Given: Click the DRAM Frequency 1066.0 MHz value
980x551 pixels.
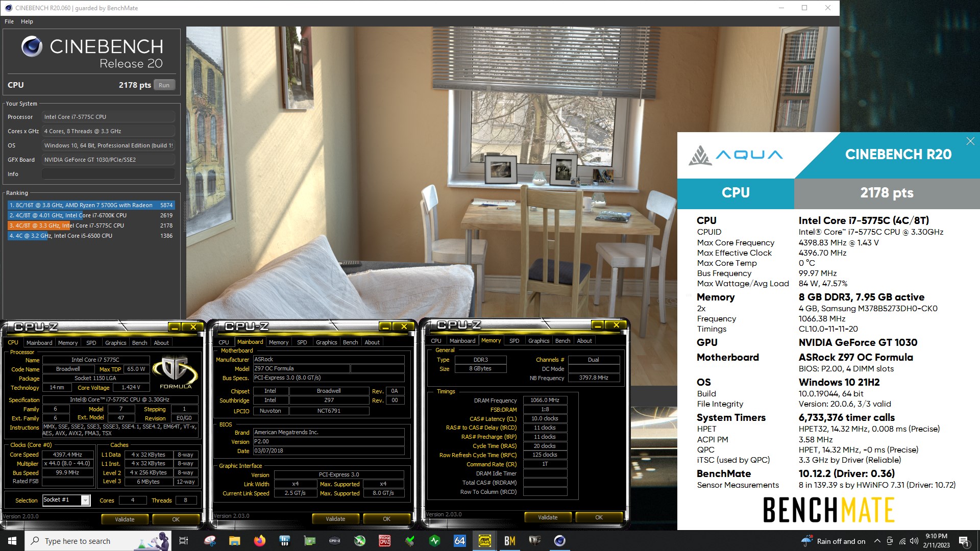Looking at the screenshot, I should point(545,400).
